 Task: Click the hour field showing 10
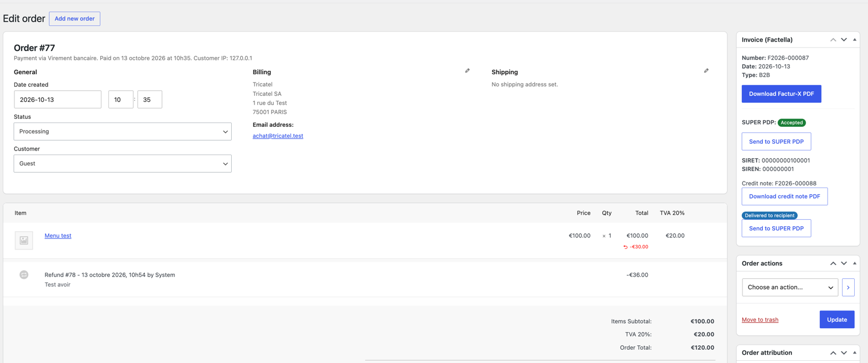tap(121, 100)
